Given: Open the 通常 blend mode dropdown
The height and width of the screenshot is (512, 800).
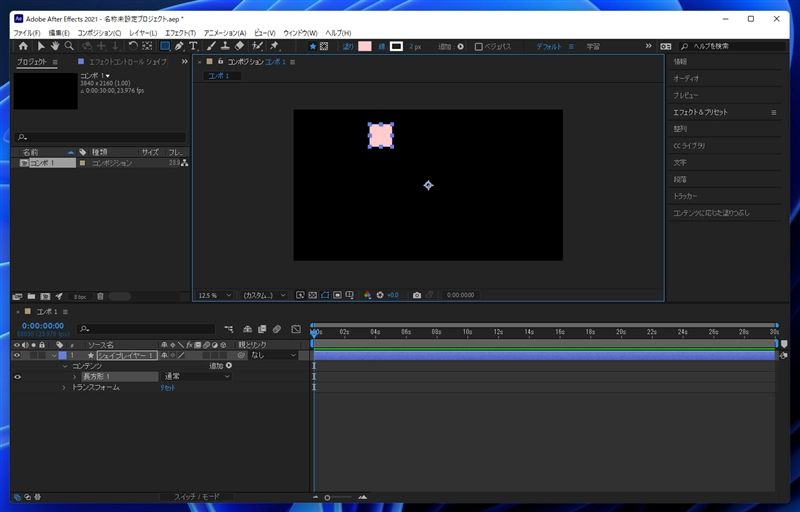Looking at the screenshot, I should tap(196, 376).
